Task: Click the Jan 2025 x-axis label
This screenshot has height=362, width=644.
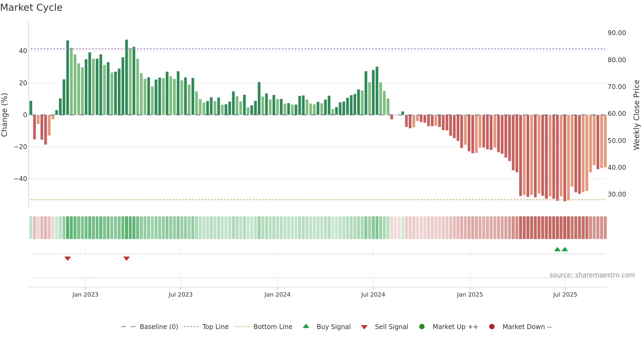Action: click(x=470, y=294)
